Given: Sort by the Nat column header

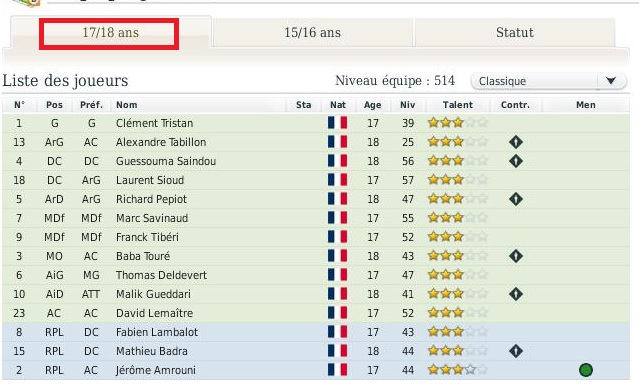Looking at the screenshot, I should point(338,105).
